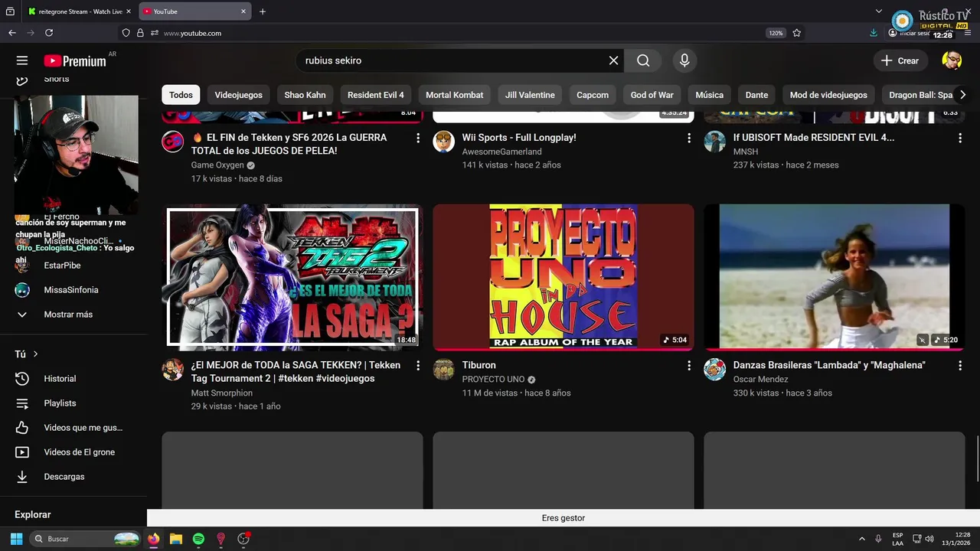Select the Shao Kahn filter chip
980x551 pixels.
pyautogui.click(x=305, y=95)
